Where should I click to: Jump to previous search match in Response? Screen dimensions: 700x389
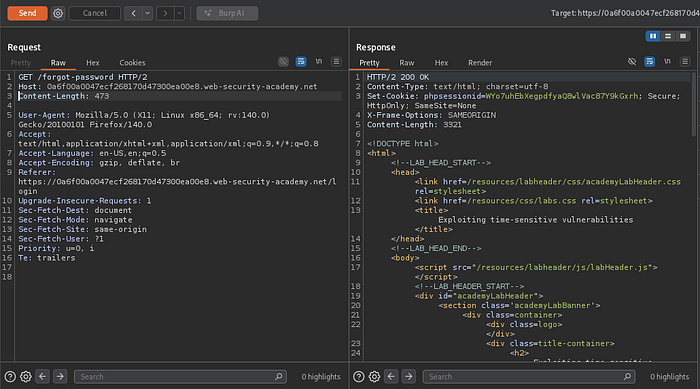391,376
